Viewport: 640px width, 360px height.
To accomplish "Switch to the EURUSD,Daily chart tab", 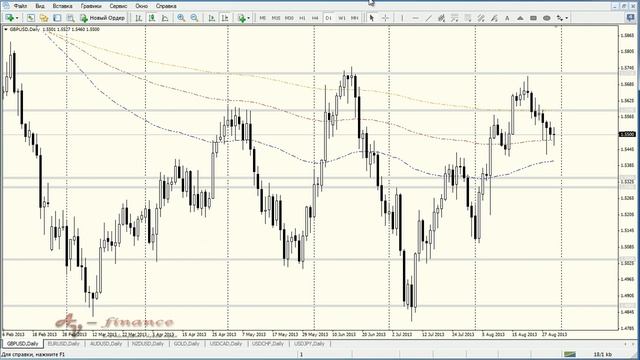I will click(x=64, y=344).
